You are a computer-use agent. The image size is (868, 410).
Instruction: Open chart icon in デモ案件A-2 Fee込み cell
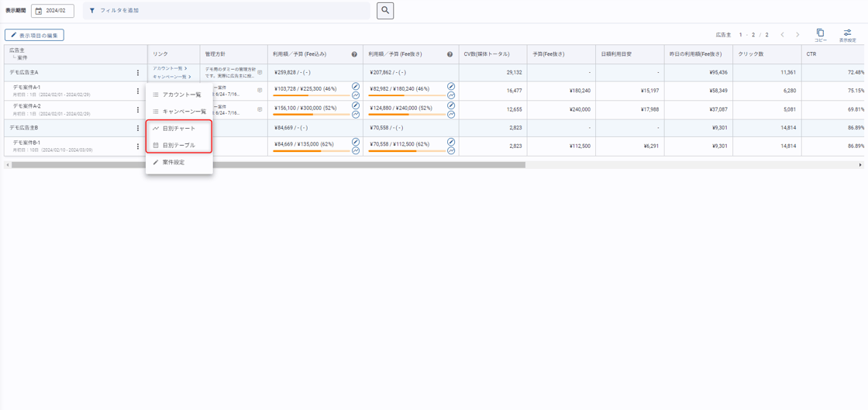pos(356,114)
